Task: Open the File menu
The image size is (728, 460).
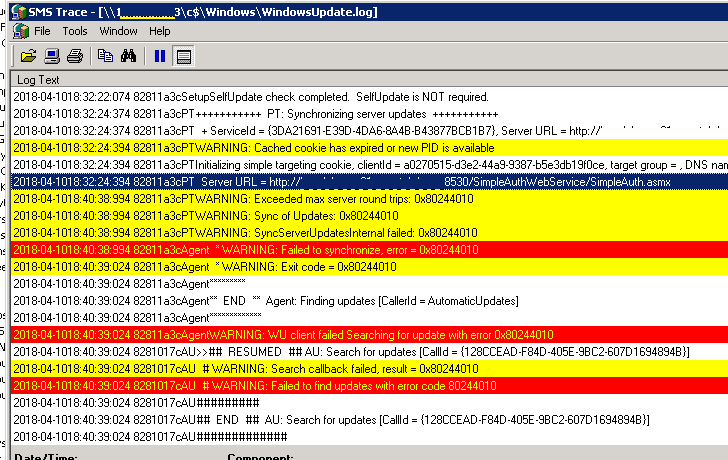Action: 42,31
